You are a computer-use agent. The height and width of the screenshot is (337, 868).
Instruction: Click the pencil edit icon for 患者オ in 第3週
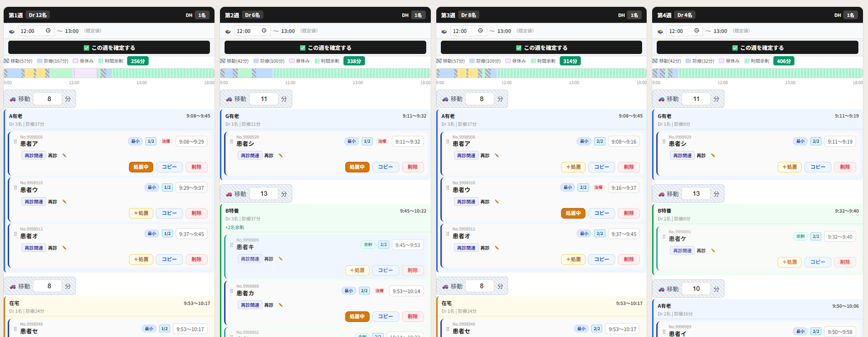[497, 248]
